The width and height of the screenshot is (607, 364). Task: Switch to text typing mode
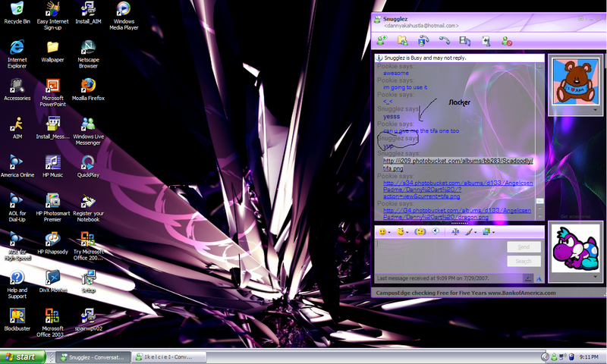(x=538, y=278)
